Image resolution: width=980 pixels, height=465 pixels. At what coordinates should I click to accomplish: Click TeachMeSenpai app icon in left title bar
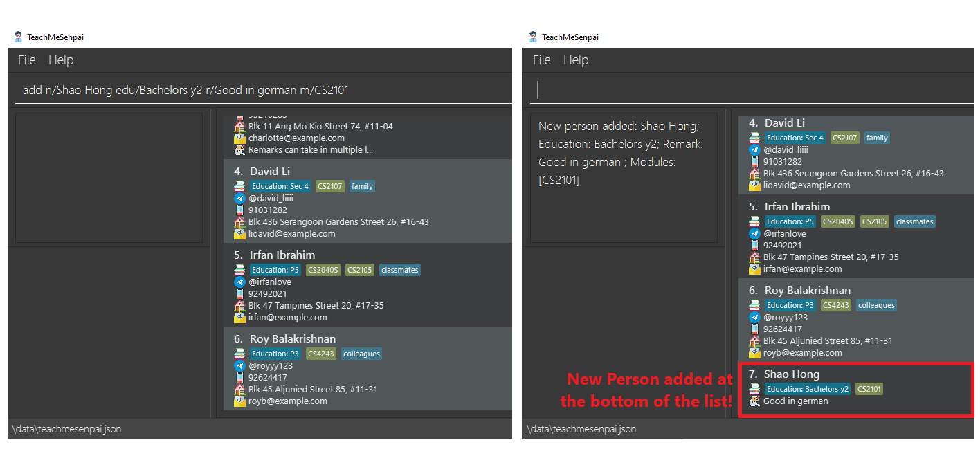click(19, 37)
